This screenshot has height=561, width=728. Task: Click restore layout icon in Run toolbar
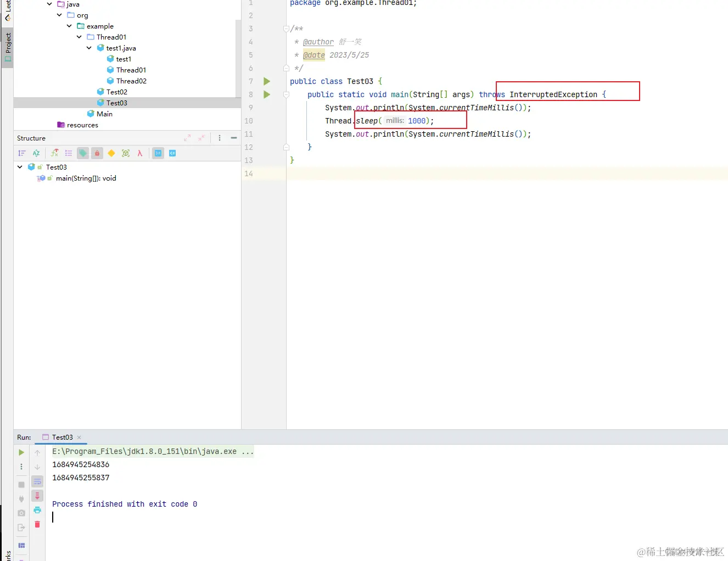[x=21, y=545]
